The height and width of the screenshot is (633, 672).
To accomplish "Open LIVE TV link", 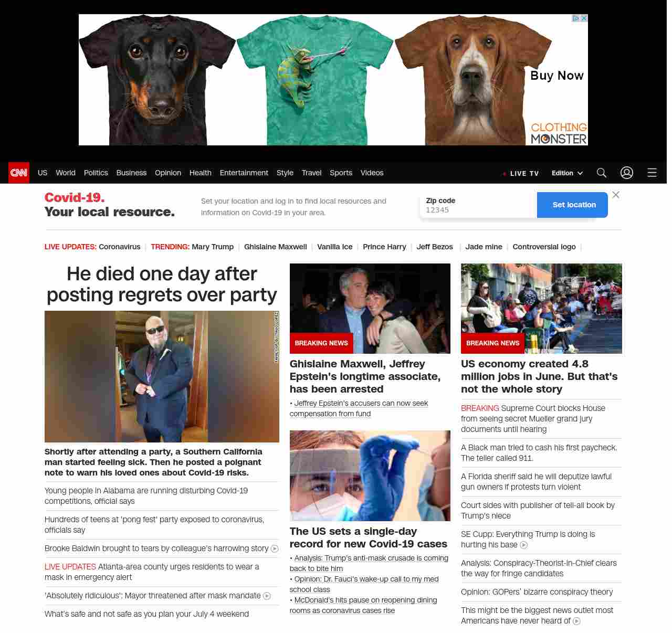I will coord(520,173).
